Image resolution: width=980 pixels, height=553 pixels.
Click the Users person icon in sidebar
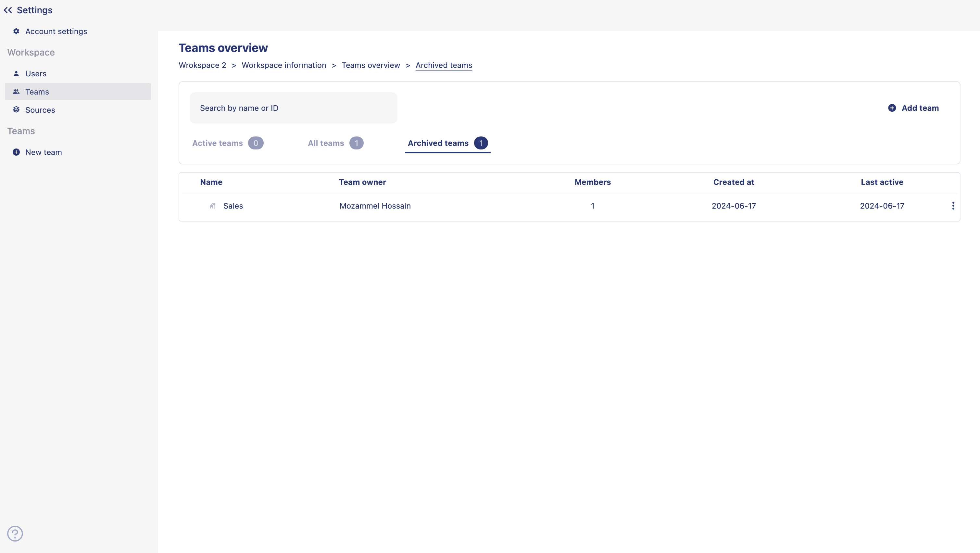pos(16,73)
